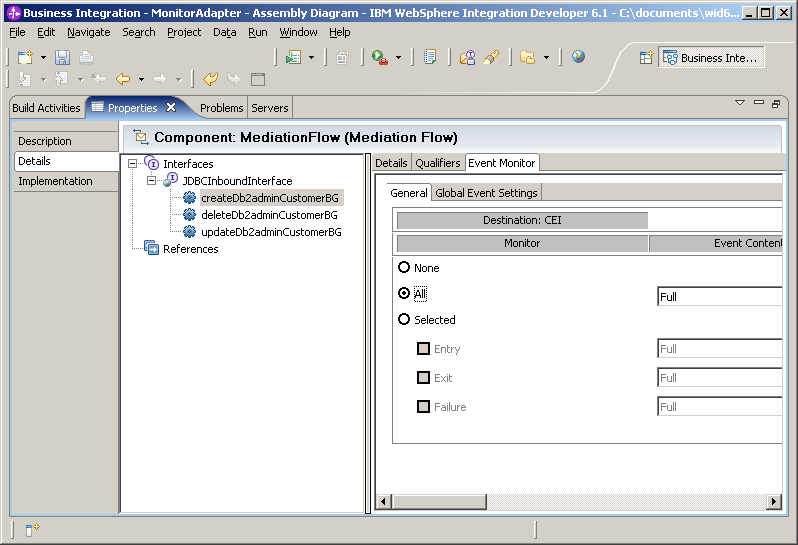The width and height of the screenshot is (798, 545).
Task: Click the Run External Tools icon
Action: (380, 58)
